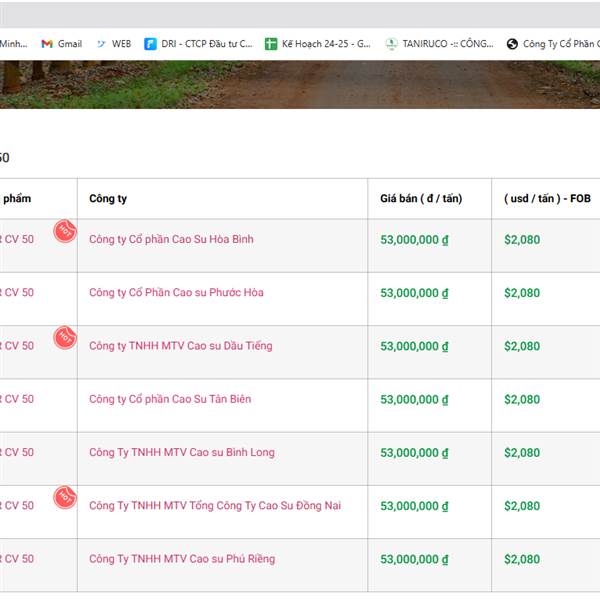Open Công Ty TNHH MTV Cao su Phú Riềng

tap(182, 559)
